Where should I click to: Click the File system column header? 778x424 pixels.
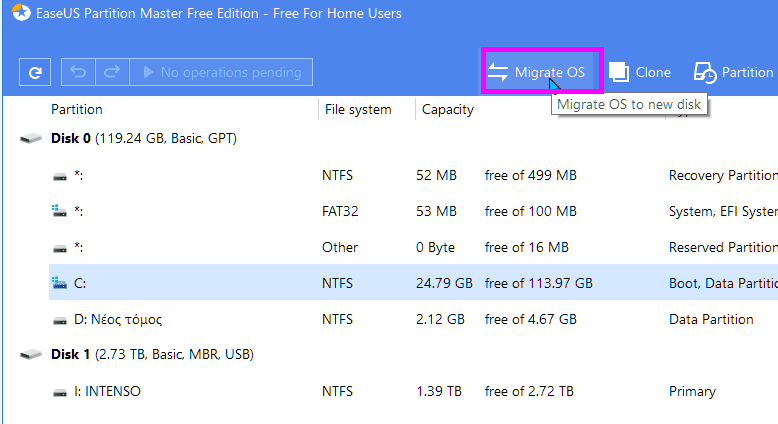click(358, 110)
